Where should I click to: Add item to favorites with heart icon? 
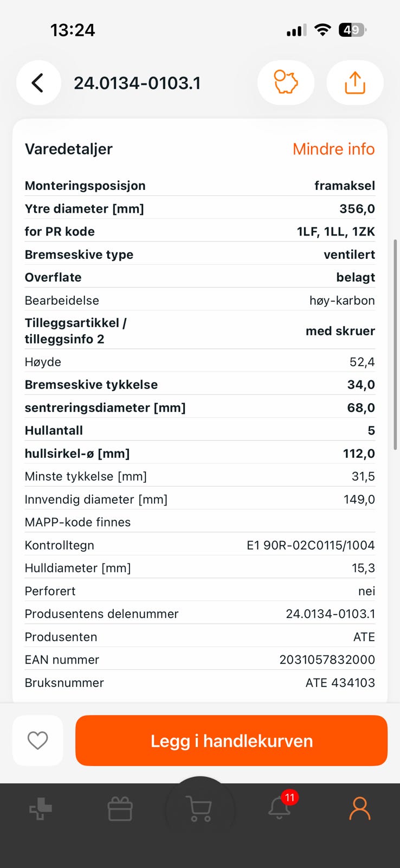[38, 741]
